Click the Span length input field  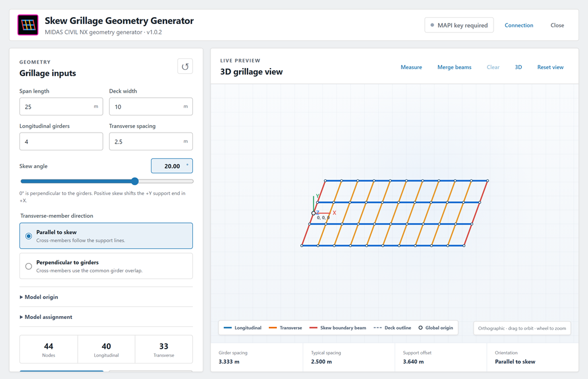pos(61,106)
